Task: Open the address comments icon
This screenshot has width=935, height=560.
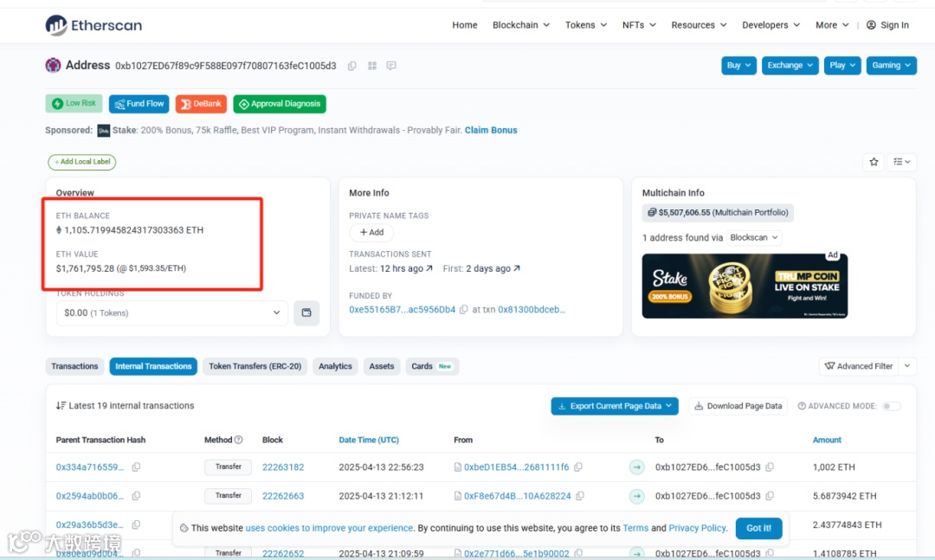Action: [391, 66]
